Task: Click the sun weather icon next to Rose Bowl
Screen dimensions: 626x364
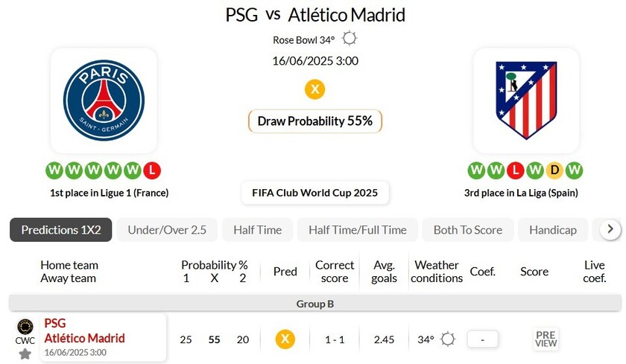Action: (x=350, y=39)
